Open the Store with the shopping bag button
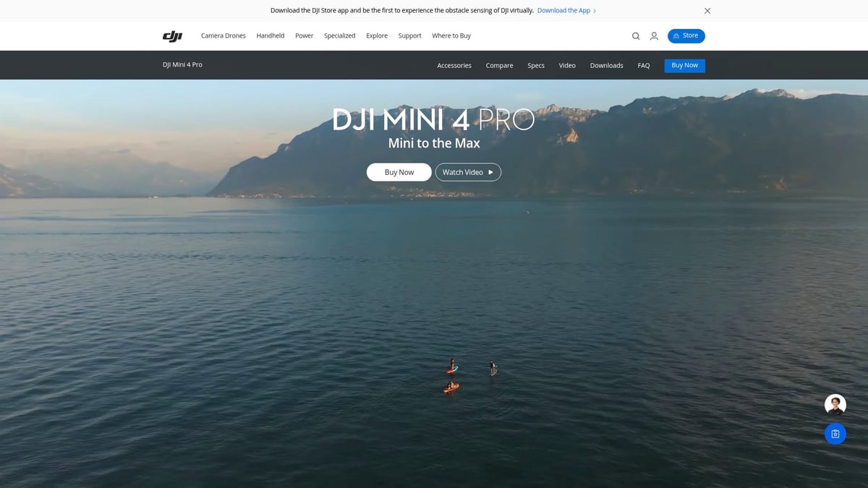This screenshot has width=868, height=488. tap(686, 35)
